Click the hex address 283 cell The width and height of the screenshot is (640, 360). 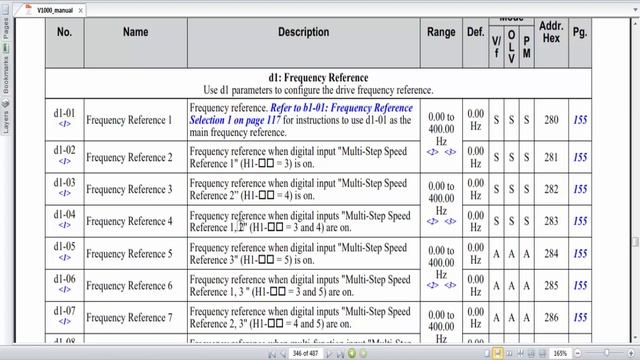[551, 221]
